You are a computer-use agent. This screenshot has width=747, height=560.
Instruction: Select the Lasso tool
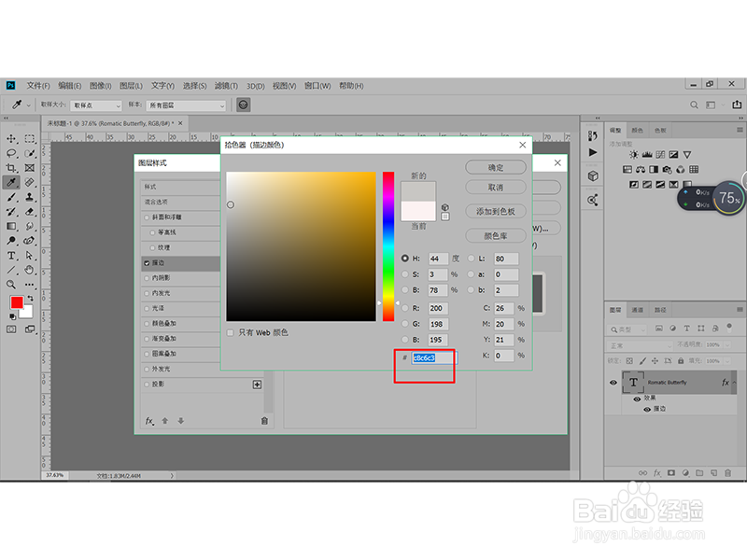[11, 153]
